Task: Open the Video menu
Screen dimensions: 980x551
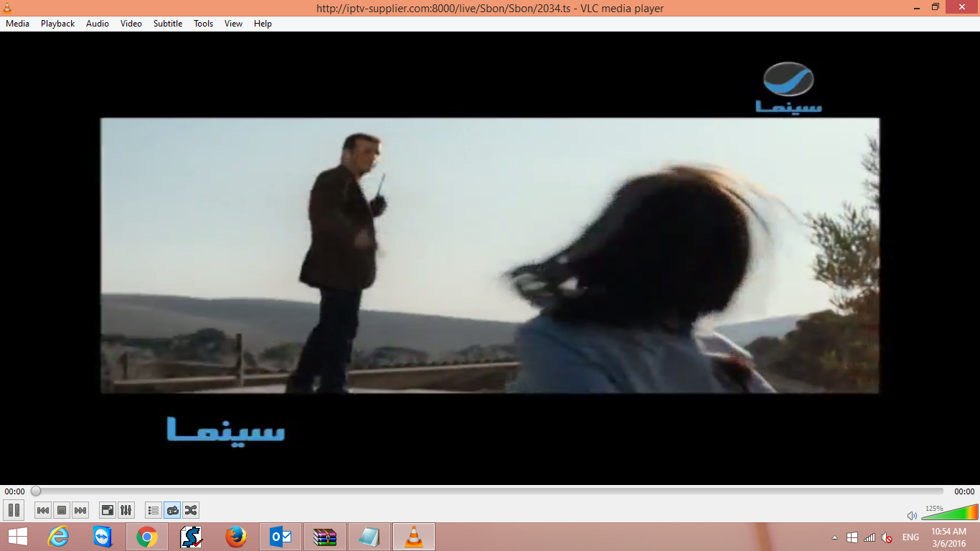Action: tap(131, 24)
